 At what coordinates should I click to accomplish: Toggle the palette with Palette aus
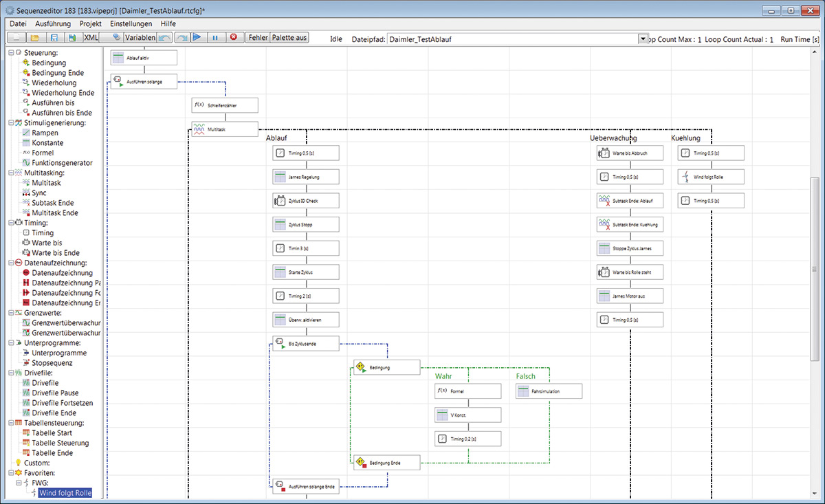point(289,38)
